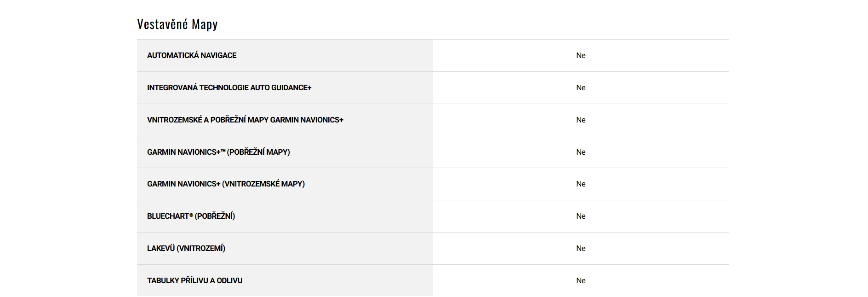
Task: Click Ne value for Navionics+ vnitrozemské mapy
Action: coord(581,184)
